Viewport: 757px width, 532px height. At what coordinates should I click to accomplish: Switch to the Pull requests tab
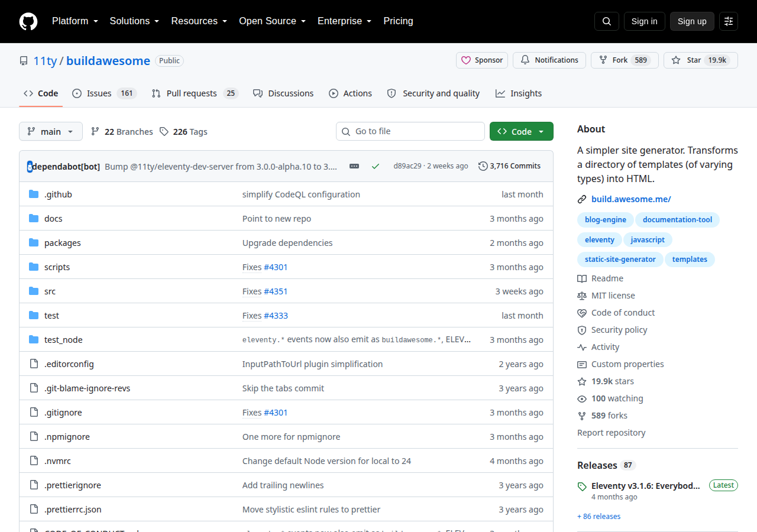[195, 93]
